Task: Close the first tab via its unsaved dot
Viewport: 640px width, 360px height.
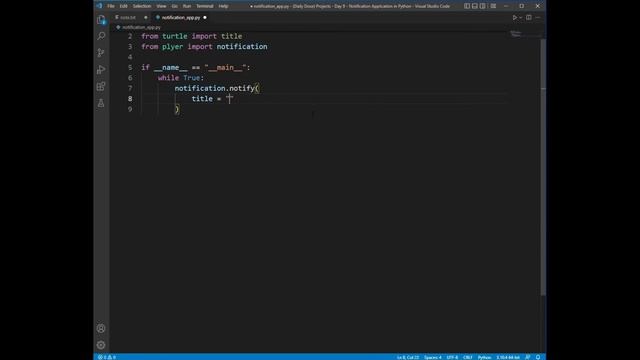Action: [146, 18]
